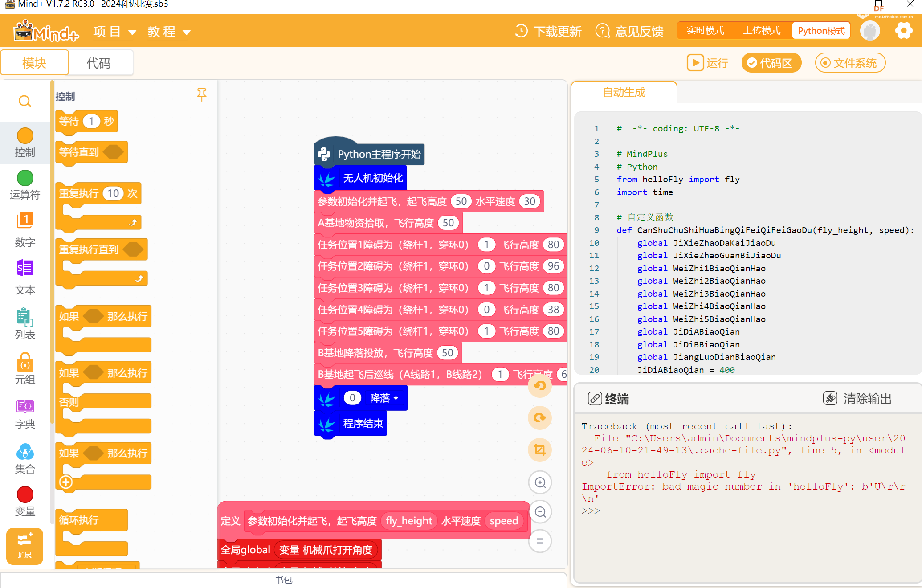Zoom out the block workspace
Image resolution: width=922 pixels, height=588 pixels.
click(x=540, y=512)
